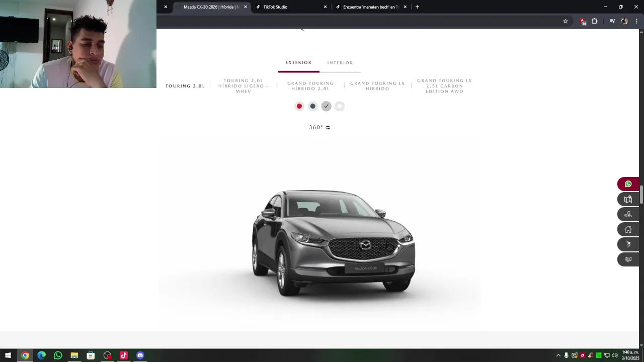Open Microsoft Store from the taskbar

point(91,355)
